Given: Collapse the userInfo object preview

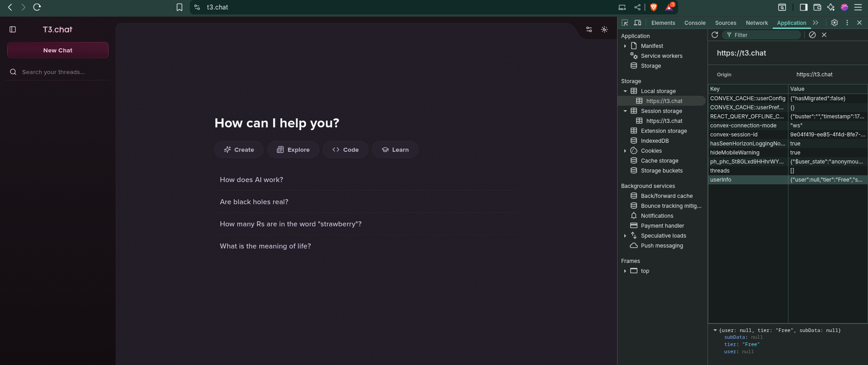Looking at the screenshot, I should 715,330.
